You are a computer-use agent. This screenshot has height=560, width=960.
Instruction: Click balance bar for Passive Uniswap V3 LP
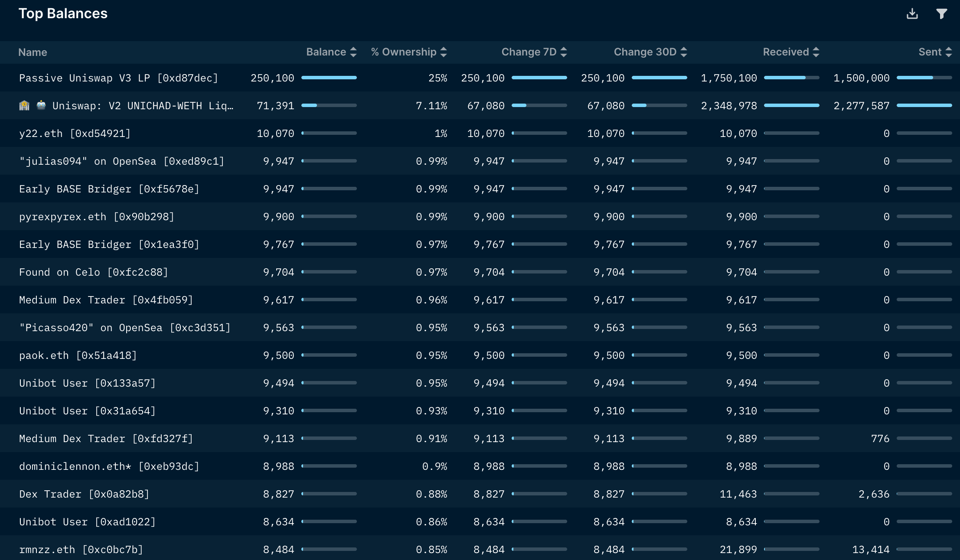tap(329, 78)
